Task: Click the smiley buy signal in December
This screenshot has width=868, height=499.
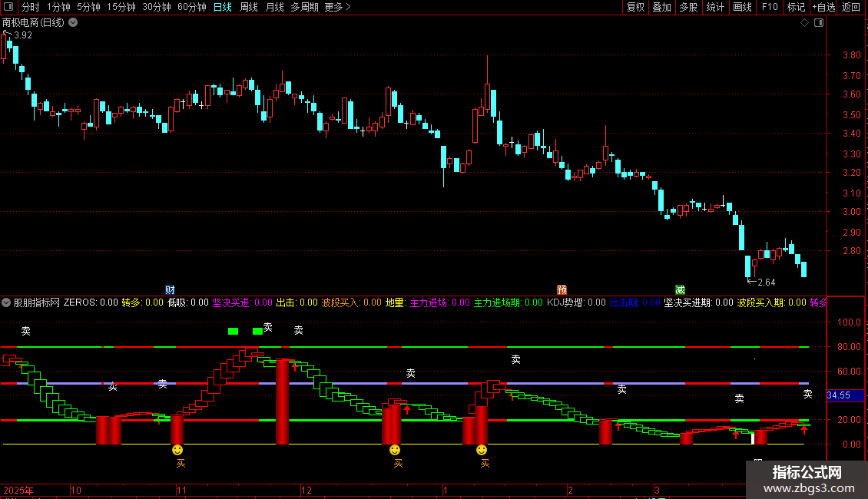Action: coord(395,451)
